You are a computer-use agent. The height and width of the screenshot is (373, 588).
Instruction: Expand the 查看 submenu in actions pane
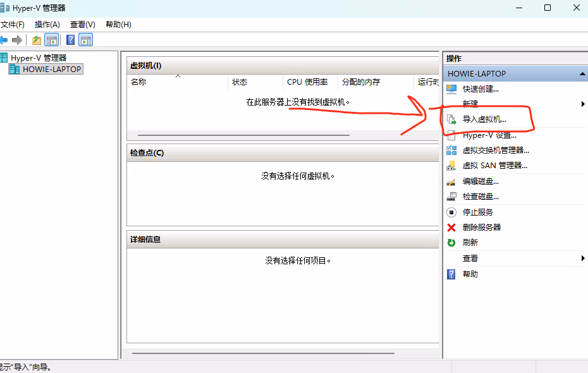point(582,259)
